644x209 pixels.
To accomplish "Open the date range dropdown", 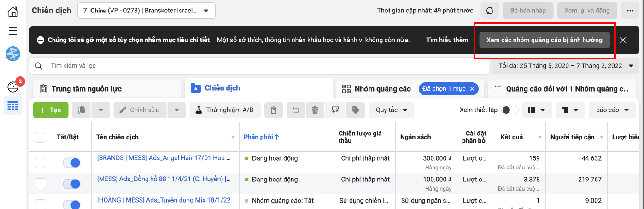I will click(565, 66).
